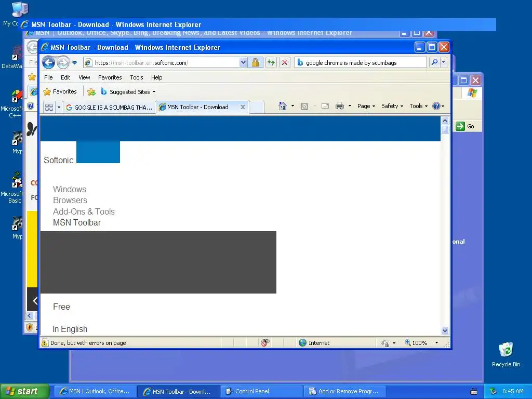Run search with the magnifier icon

(x=435, y=62)
